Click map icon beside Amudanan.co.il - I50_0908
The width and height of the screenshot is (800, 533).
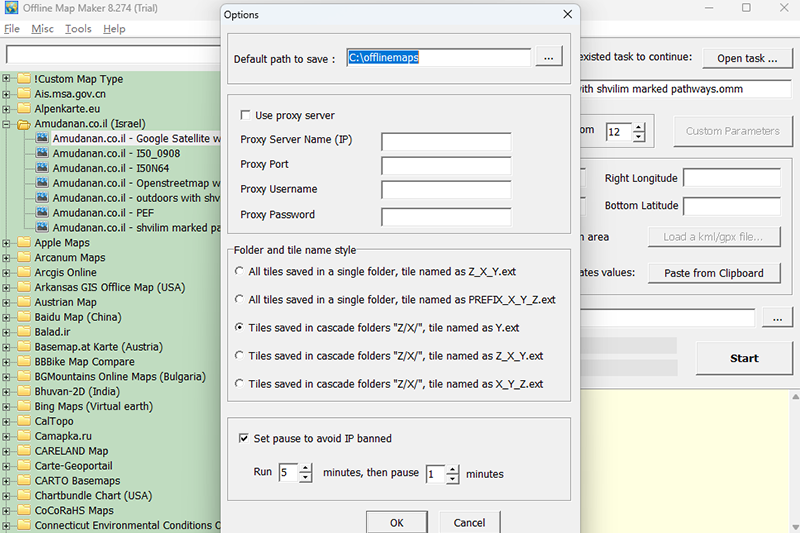click(42, 153)
